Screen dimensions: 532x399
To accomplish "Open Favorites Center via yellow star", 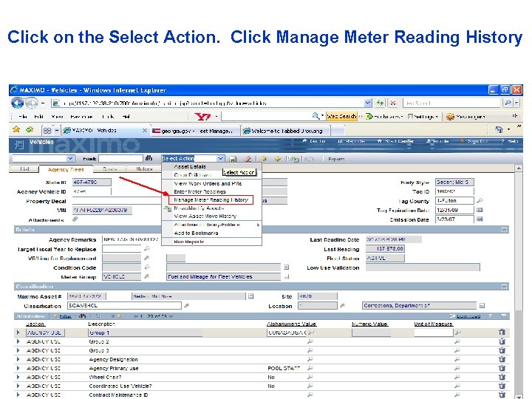I will [x=16, y=129].
